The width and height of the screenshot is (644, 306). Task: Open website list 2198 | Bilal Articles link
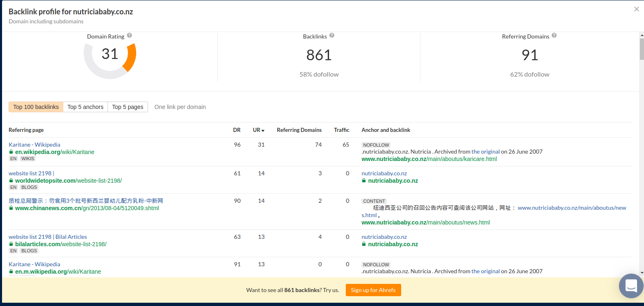coord(48,237)
